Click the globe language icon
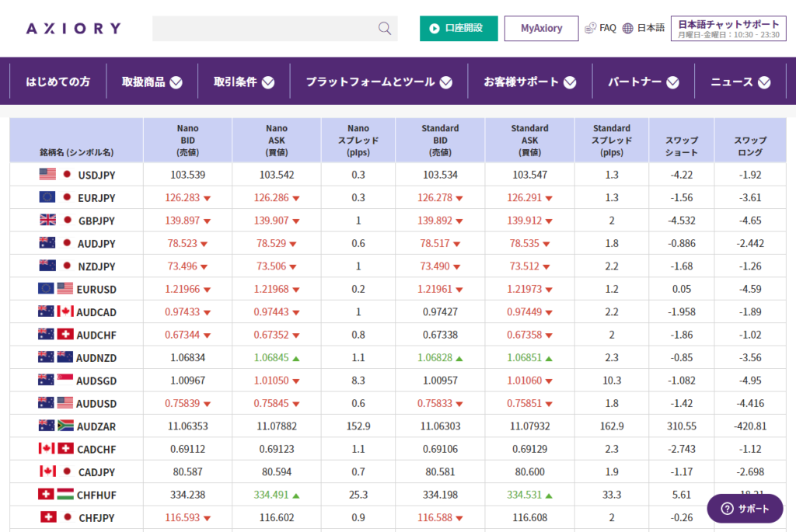The width and height of the screenshot is (796, 532). coord(628,29)
